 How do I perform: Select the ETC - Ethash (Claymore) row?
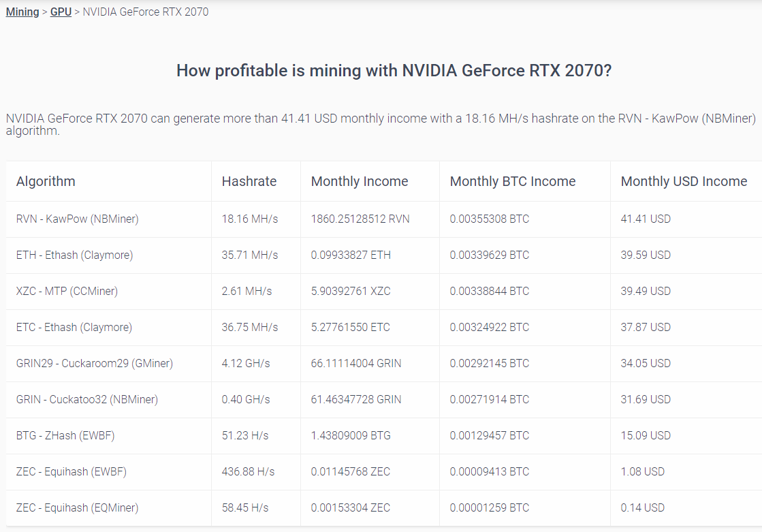coord(384,327)
